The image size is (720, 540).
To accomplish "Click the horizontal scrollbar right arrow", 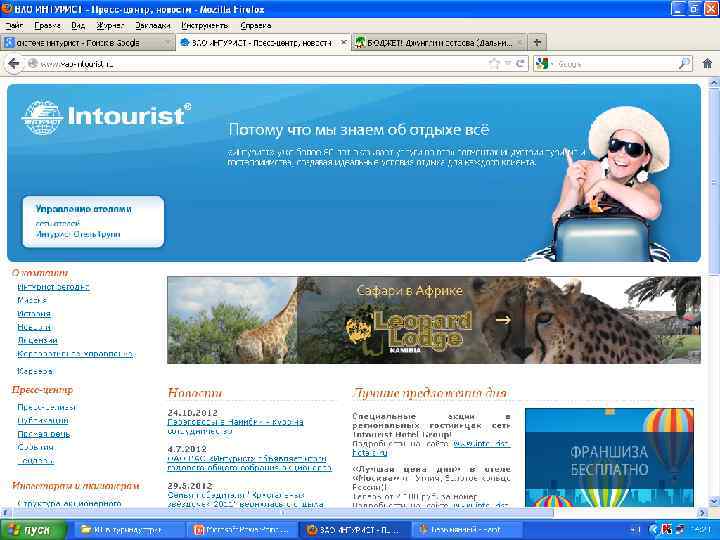I will point(703,512).
